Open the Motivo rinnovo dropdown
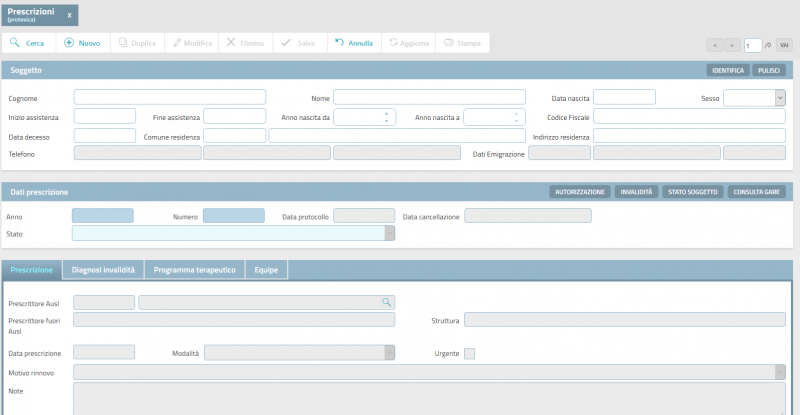Screen dimensions: 800x415 pos(779,372)
